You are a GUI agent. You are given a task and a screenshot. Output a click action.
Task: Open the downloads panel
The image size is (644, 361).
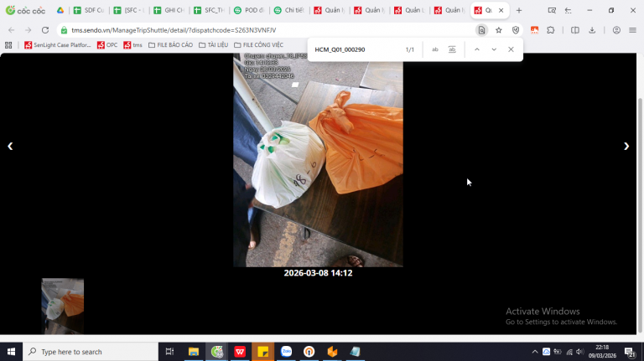(x=592, y=30)
